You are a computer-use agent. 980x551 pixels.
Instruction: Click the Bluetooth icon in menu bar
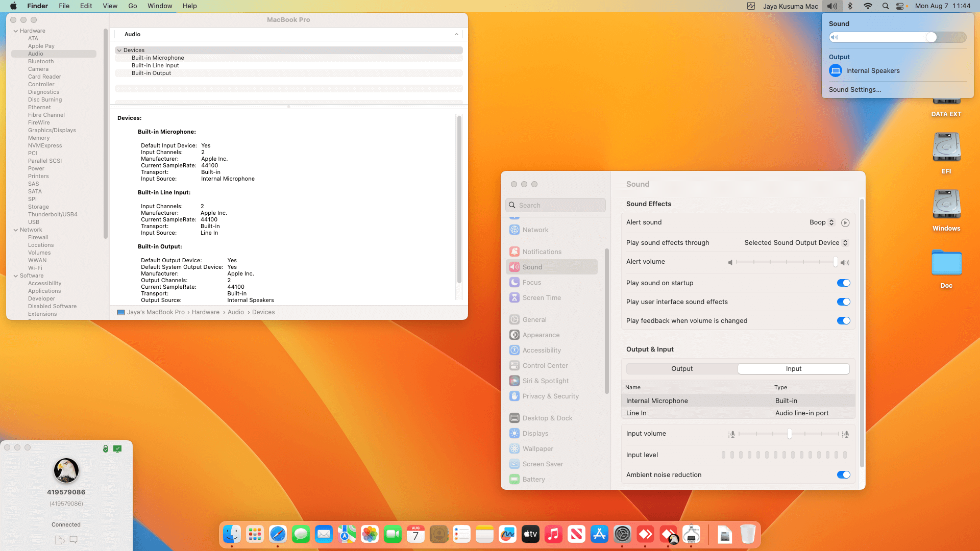[x=850, y=6]
